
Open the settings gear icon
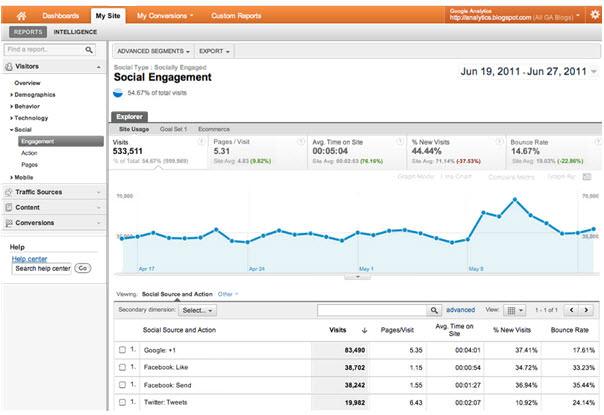[x=595, y=15]
